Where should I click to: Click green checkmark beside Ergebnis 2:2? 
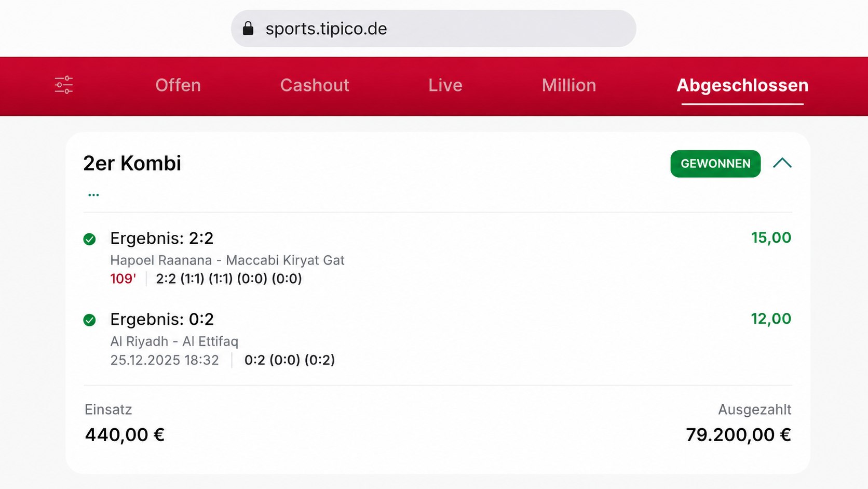[89, 239]
